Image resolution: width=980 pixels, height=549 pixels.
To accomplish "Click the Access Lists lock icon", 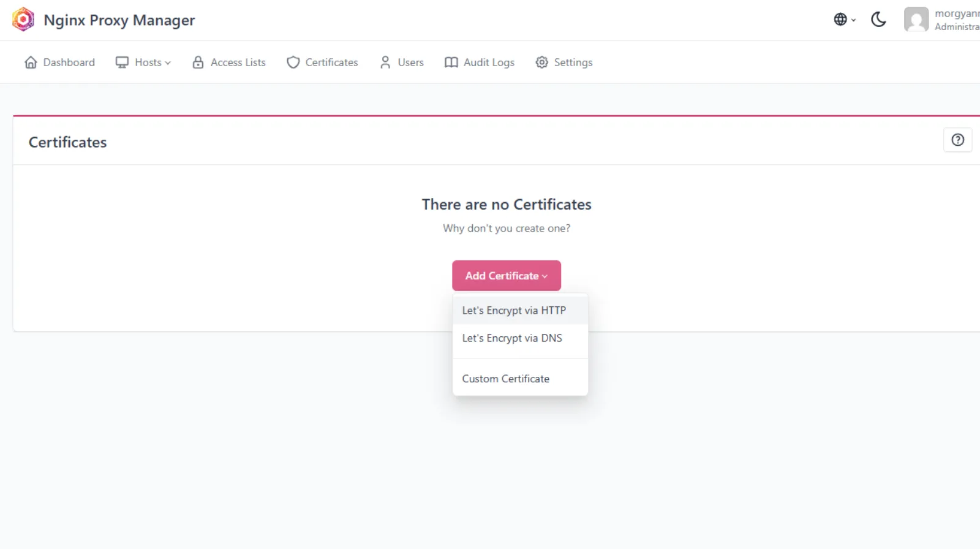I will click(x=198, y=62).
